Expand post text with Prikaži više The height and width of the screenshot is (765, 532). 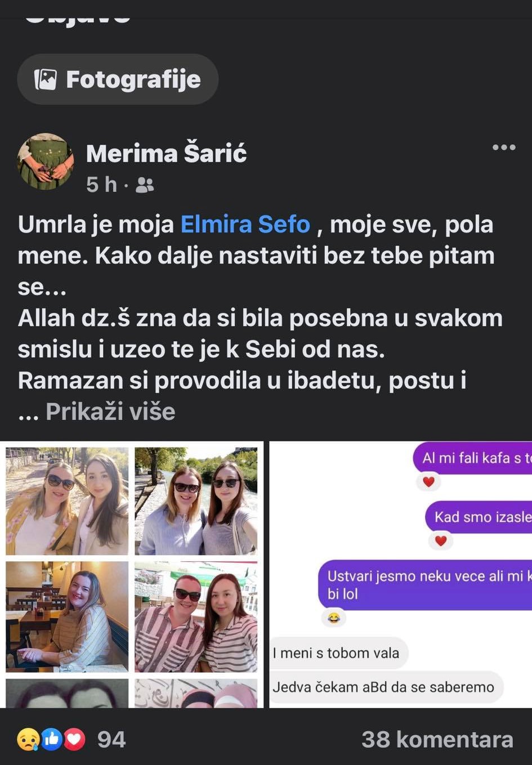[x=110, y=411]
